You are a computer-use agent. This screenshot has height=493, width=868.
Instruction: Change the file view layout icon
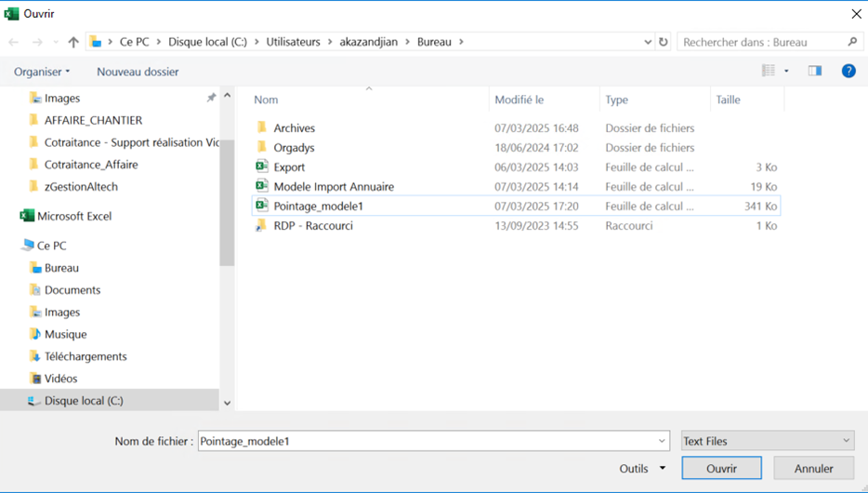[769, 71]
